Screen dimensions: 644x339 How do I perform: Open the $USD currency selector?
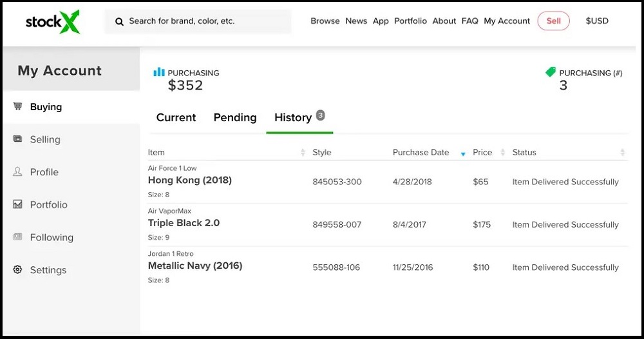[597, 21]
